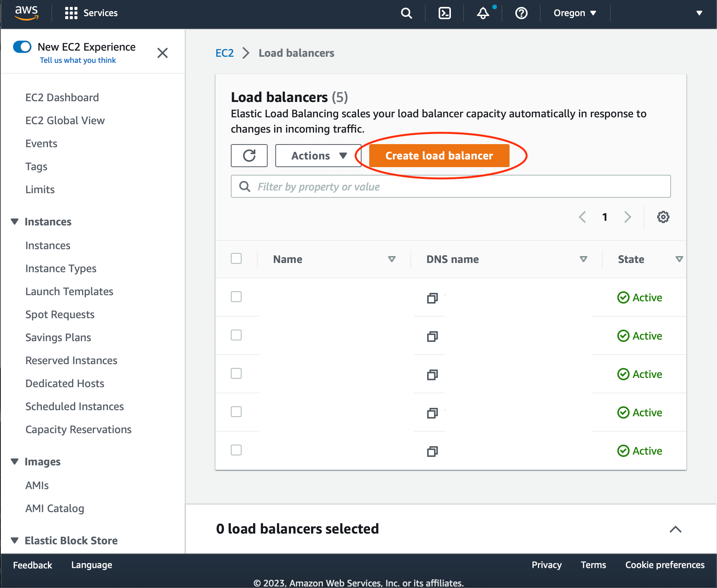Open the Actions dropdown

[x=318, y=156]
